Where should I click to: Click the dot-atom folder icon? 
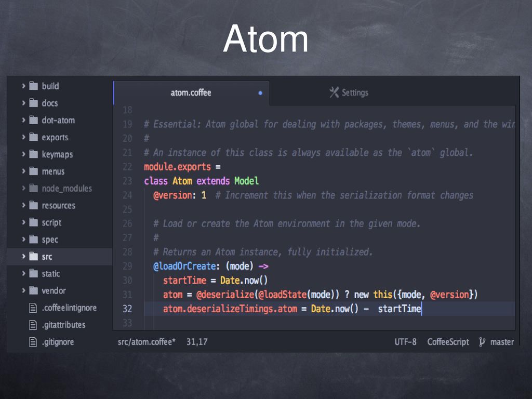[34, 120]
